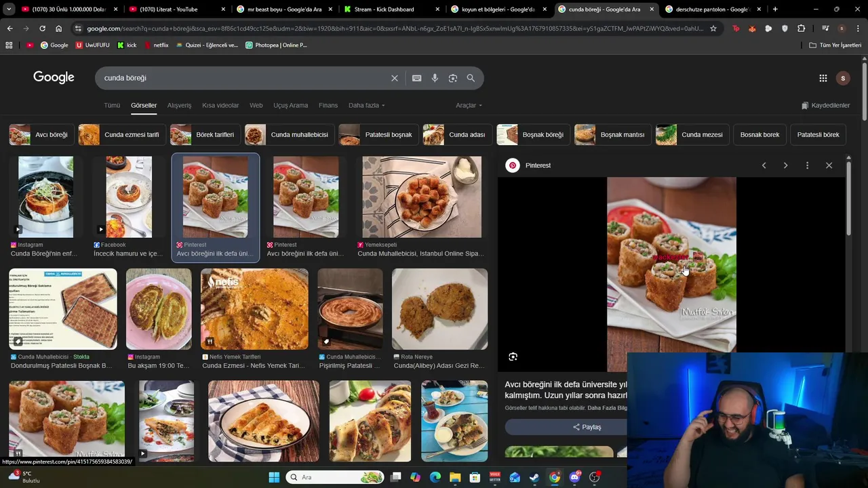This screenshot has height=488, width=868.
Task: Select the 'Cunda mezesi' chip
Action: click(692, 134)
